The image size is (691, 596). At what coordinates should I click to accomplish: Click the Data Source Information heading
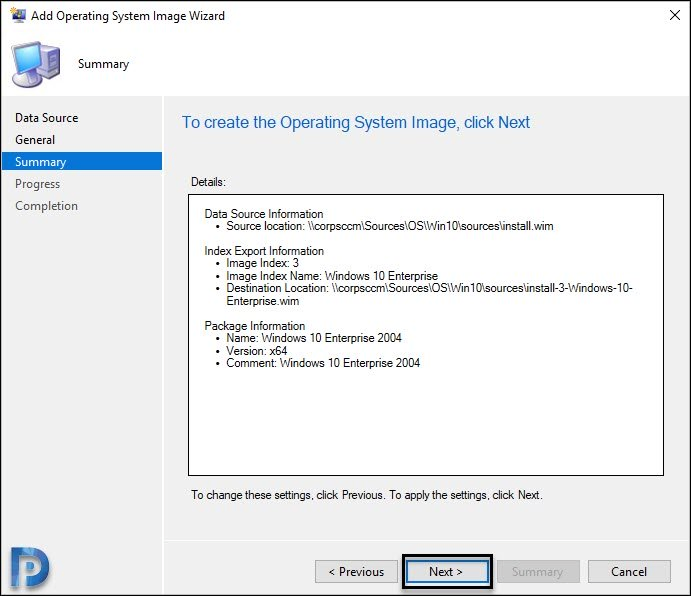264,214
